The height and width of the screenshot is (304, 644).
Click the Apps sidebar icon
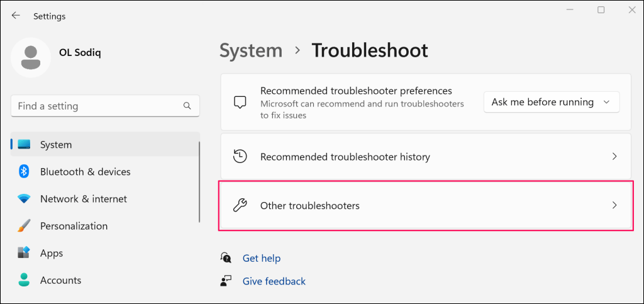(x=24, y=253)
